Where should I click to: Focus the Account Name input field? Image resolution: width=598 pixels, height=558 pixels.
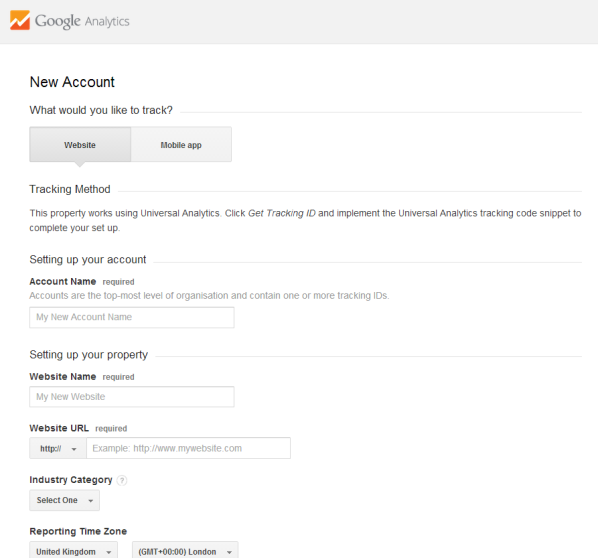[132, 317]
